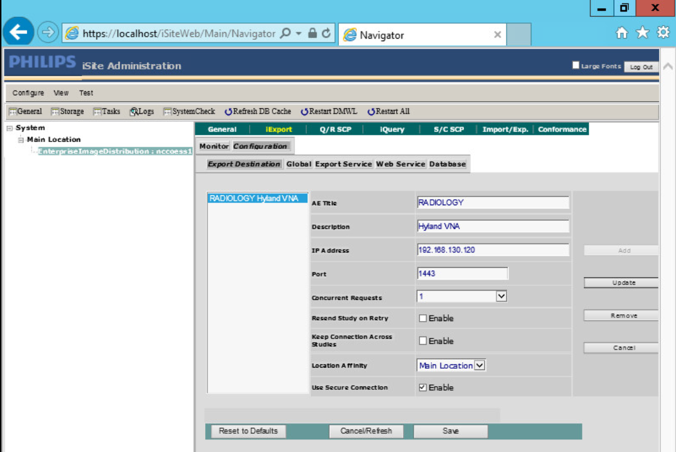Open the Tasks toolbar item
The width and height of the screenshot is (676, 452).
106,111
